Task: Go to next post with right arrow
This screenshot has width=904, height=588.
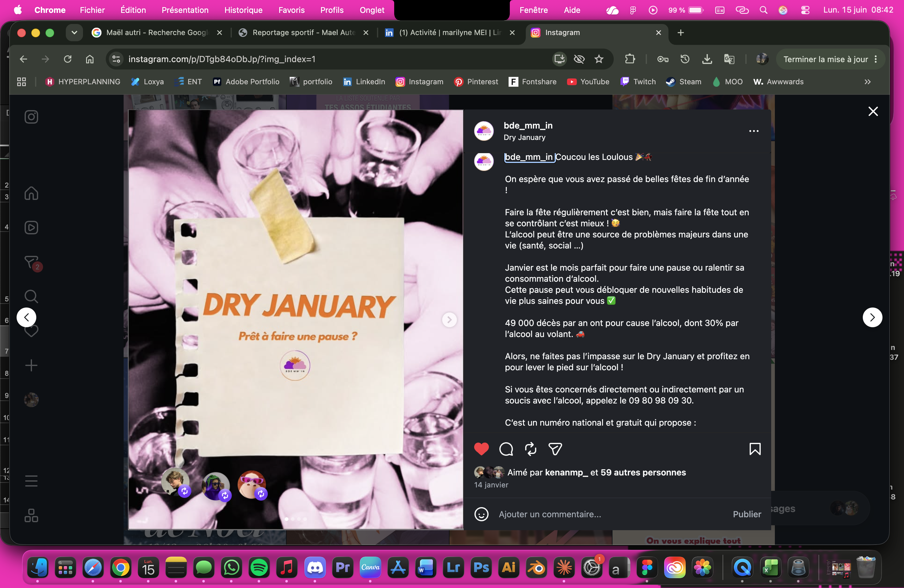Action: coord(872,317)
